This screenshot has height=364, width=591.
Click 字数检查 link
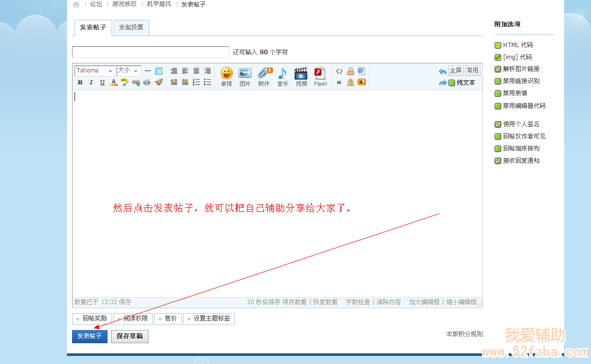point(358,302)
